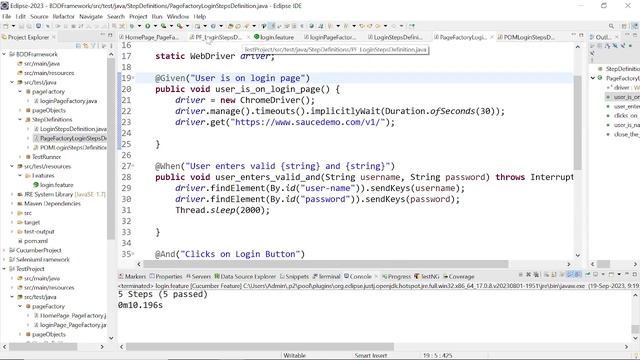
Task: Open the Window menu
Action: (178, 16)
